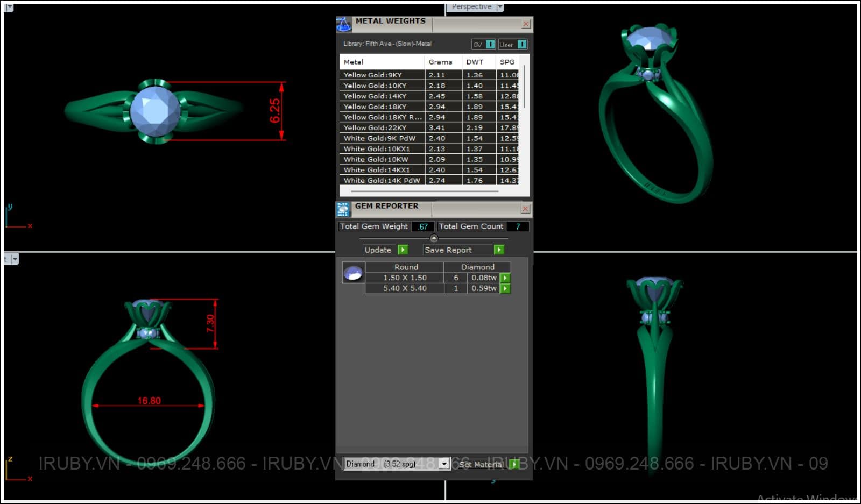Select the Yellow Gold:18KY row
The height and width of the screenshot is (504, 861).
coord(375,107)
